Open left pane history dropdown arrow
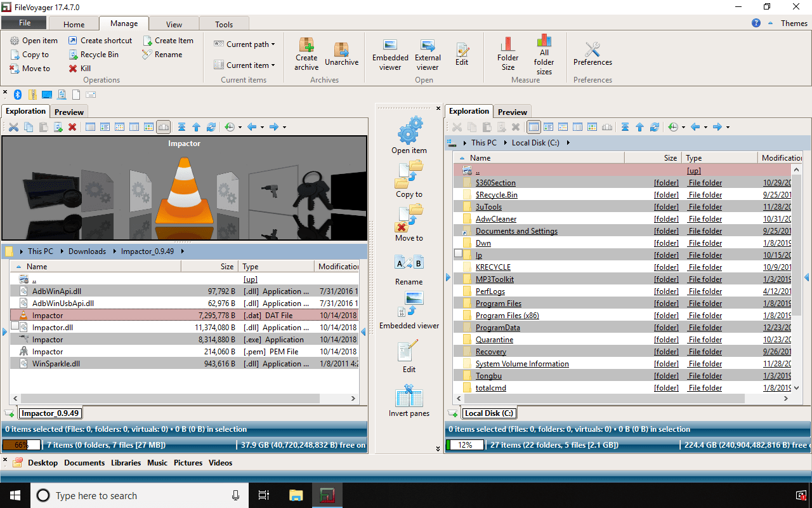This screenshot has width=812, height=508. click(239, 128)
